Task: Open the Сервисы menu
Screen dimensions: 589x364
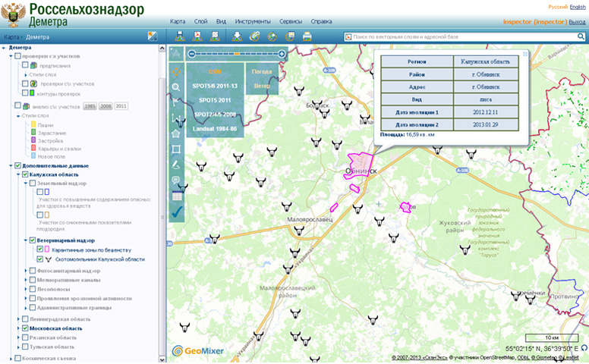Action: (x=291, y=22)
